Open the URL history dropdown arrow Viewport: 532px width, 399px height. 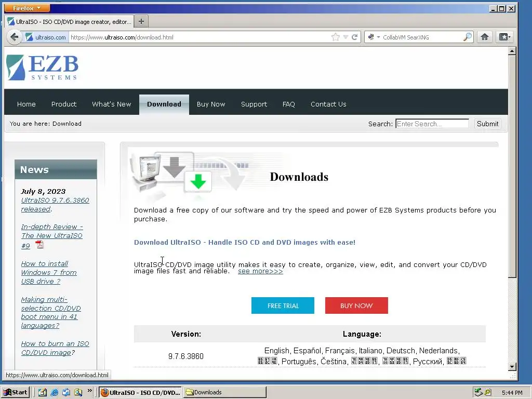(345, 37)
